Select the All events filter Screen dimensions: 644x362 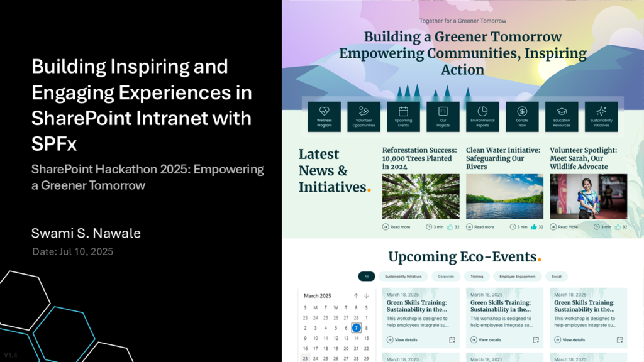point(367,277)
